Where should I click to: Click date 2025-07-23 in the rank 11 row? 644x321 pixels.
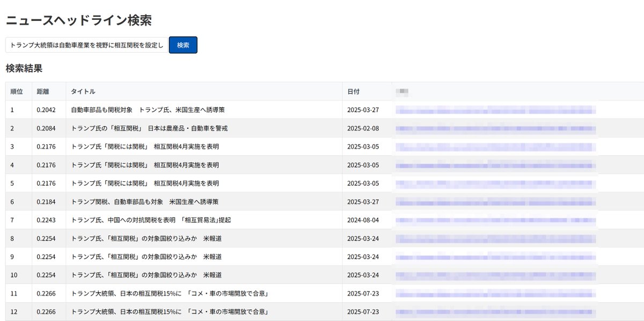pyautogui.click(x=363, y=293)
